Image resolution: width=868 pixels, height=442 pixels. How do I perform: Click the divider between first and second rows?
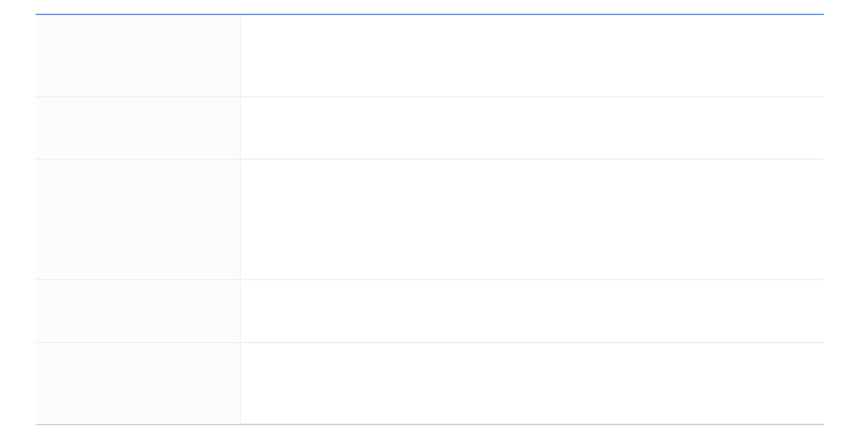(429, 97)
